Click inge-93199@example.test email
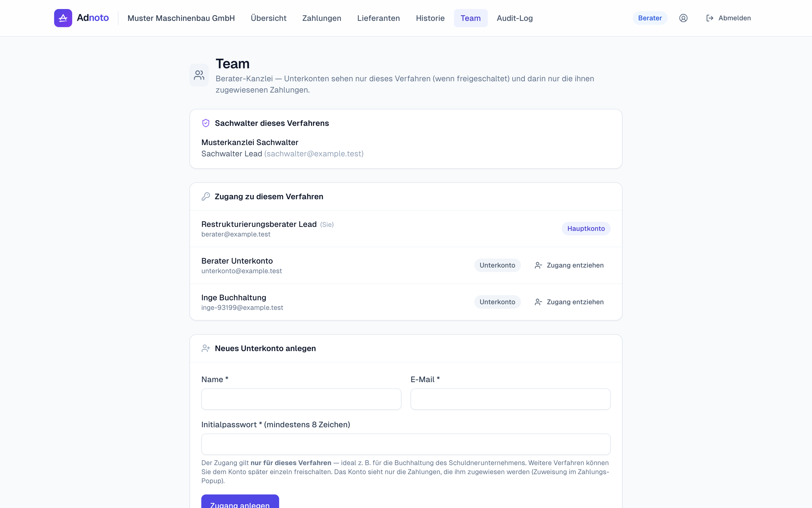The image size is (812, 508). pos(242,308)
